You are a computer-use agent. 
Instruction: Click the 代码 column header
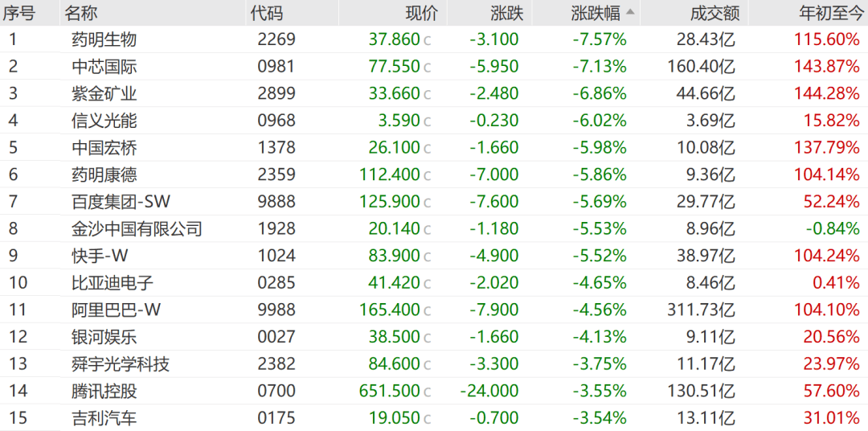tap(266, 13)
